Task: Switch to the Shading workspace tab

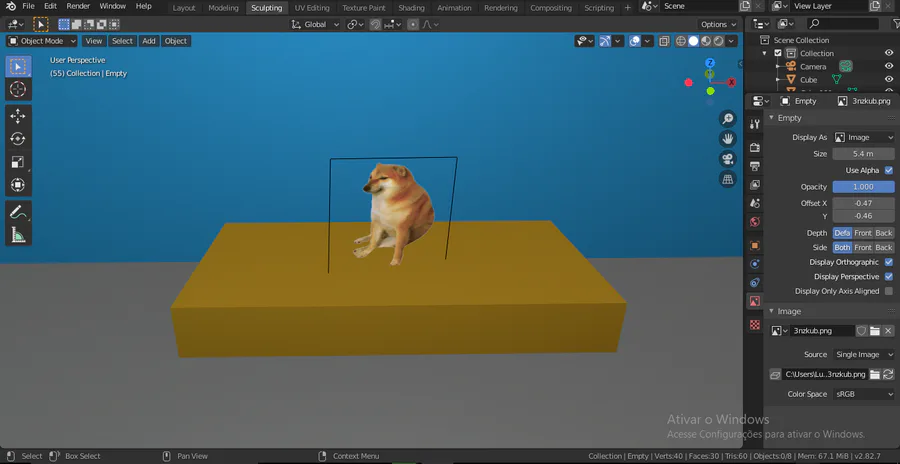Action: [x=412, y=8]
